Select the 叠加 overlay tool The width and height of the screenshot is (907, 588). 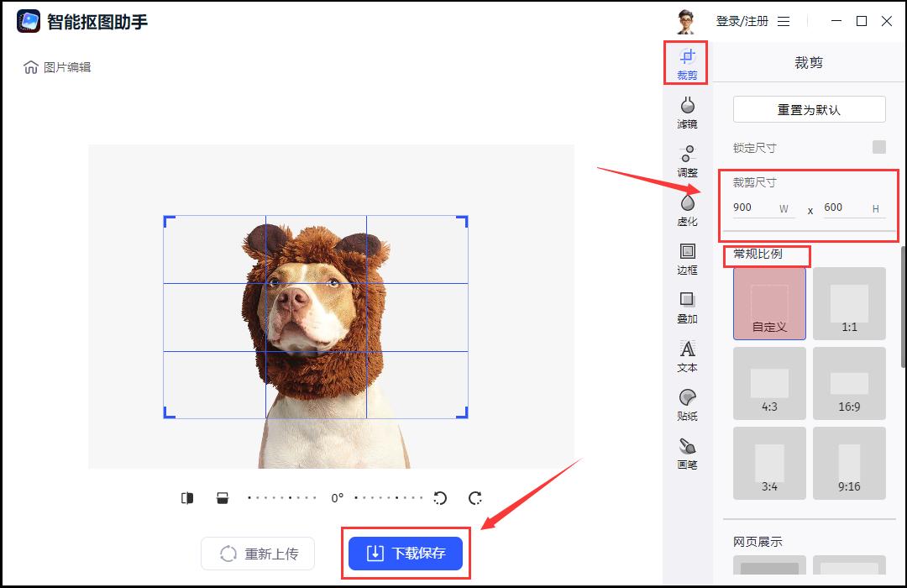click(x=687, y=306)
